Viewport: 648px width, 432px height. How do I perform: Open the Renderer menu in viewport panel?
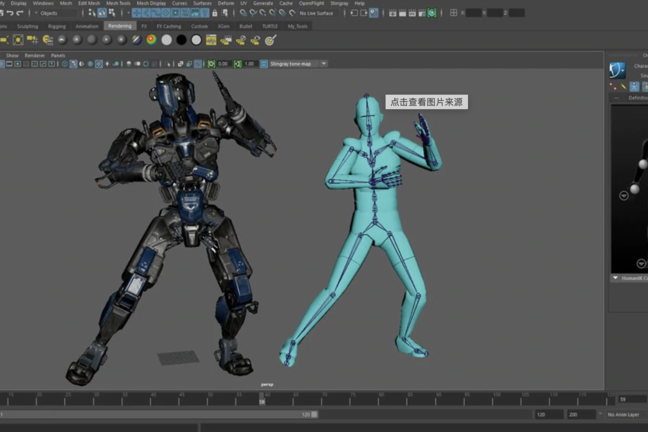[35, 55]
